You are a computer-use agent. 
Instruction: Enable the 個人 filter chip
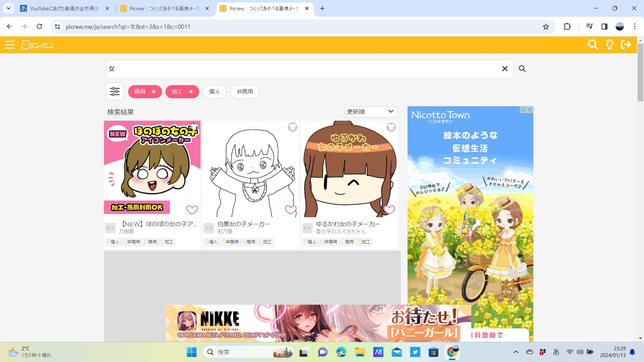(214, 92)
